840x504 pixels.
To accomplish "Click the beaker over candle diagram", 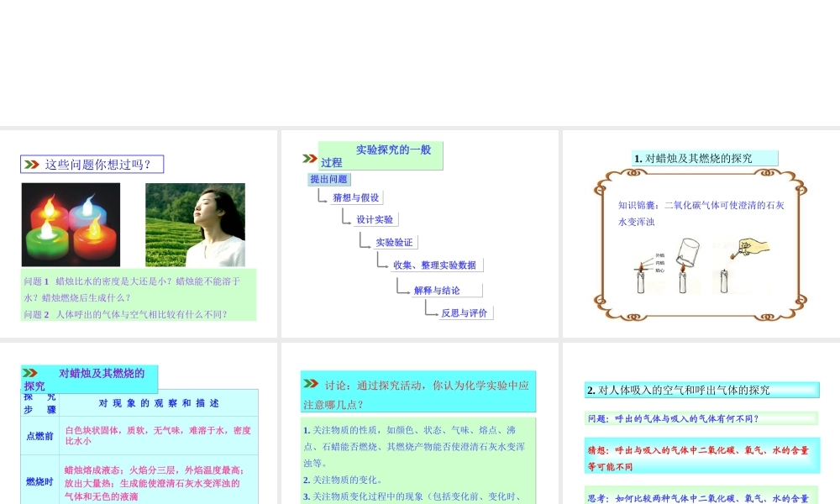I will click(687, 265).
